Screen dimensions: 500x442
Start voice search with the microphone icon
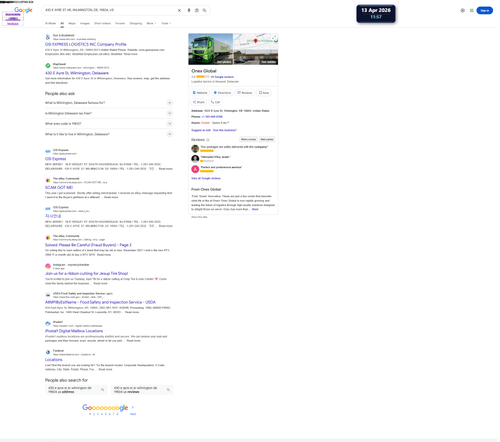coord(189,10)
